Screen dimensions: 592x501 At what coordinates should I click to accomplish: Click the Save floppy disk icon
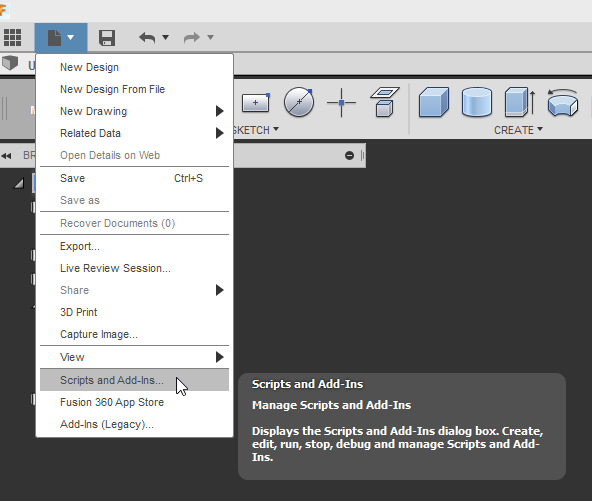point(107,38)
